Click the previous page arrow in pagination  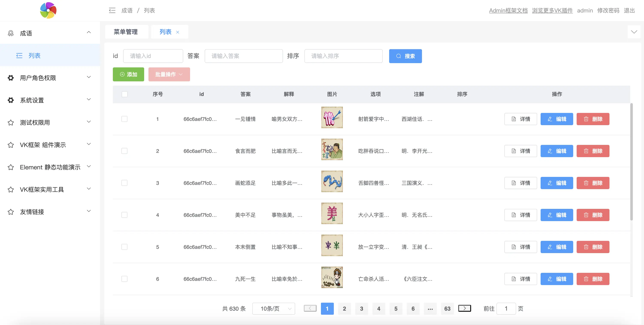(310, 308)
